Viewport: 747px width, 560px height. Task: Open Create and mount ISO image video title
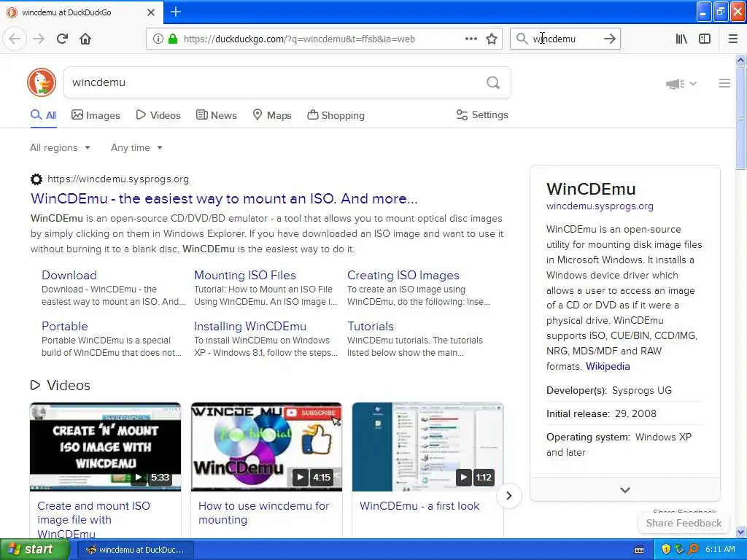click(93, 519)
